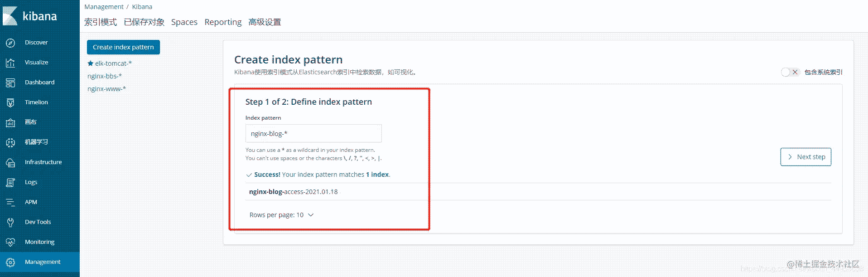Screen dimensions: 868x277
Task: Click the Next step button
Action: pos(805,157)
